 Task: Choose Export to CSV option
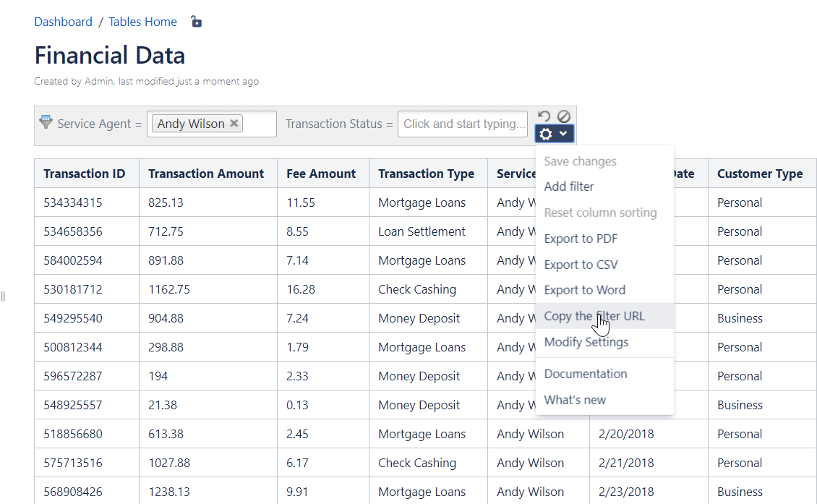(x=581, y=265)
